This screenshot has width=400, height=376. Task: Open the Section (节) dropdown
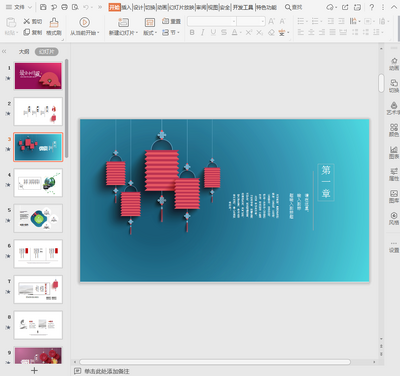click(x=171, y=32)
